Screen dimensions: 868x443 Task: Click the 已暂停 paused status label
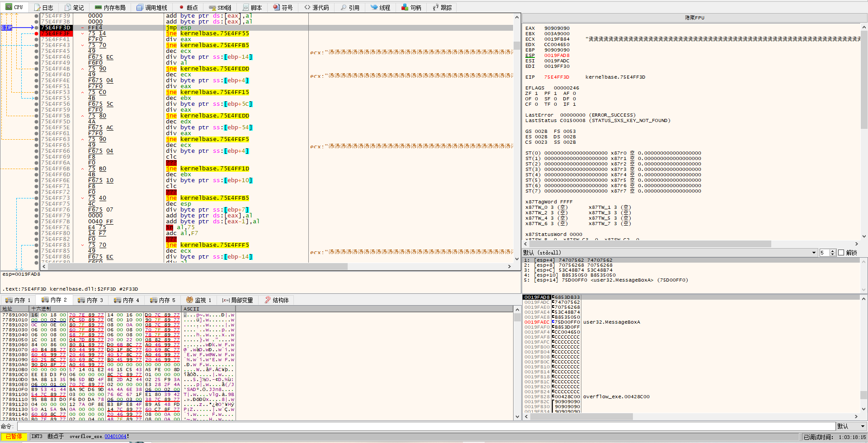click(x=14, y=437)
